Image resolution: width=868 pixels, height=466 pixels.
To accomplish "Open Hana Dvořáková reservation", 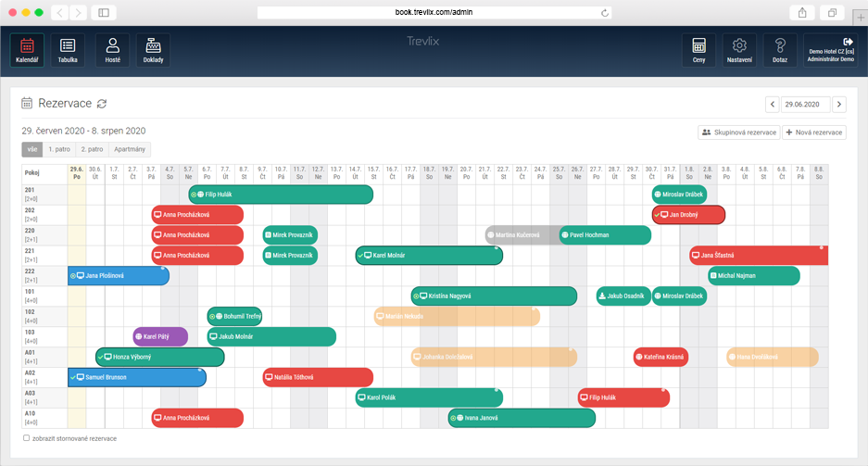I will (773, 357).
